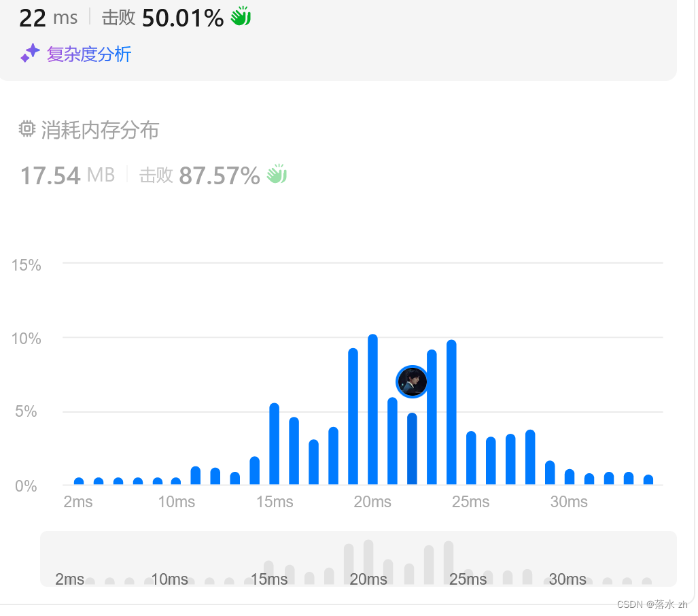698x616 pixels.
Task: Click the 2ms position in the range slider
Action: click(x=69, y=579)
